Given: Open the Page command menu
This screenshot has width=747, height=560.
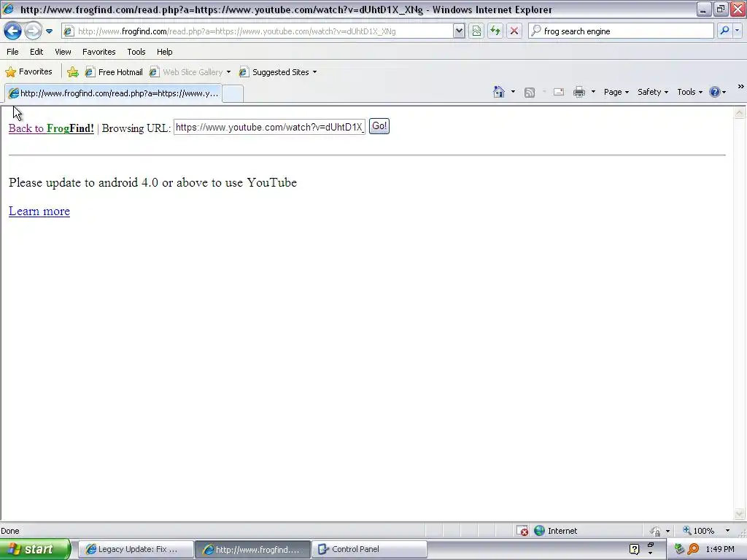Looking at the screenshot, I should [x=616, y=92].
